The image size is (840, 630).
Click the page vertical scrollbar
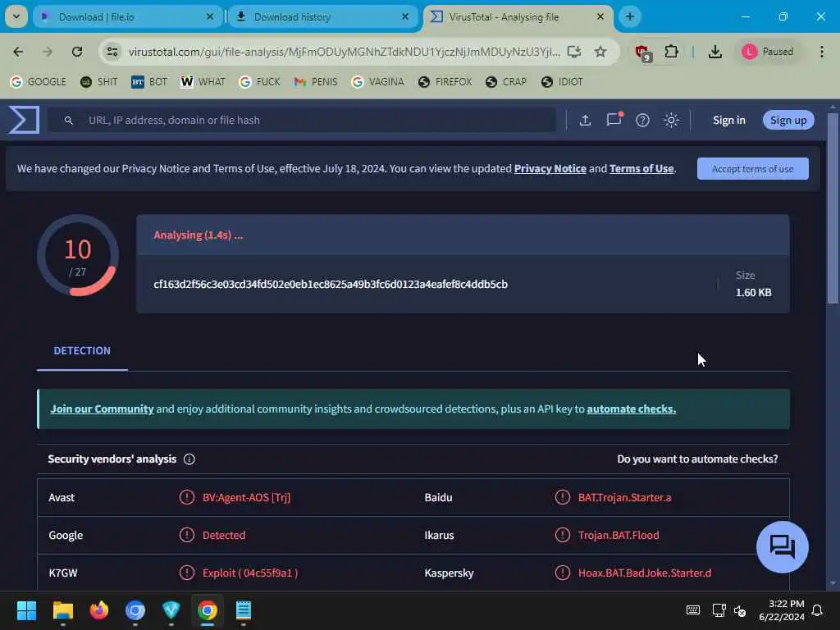click(x=833, y=209)
